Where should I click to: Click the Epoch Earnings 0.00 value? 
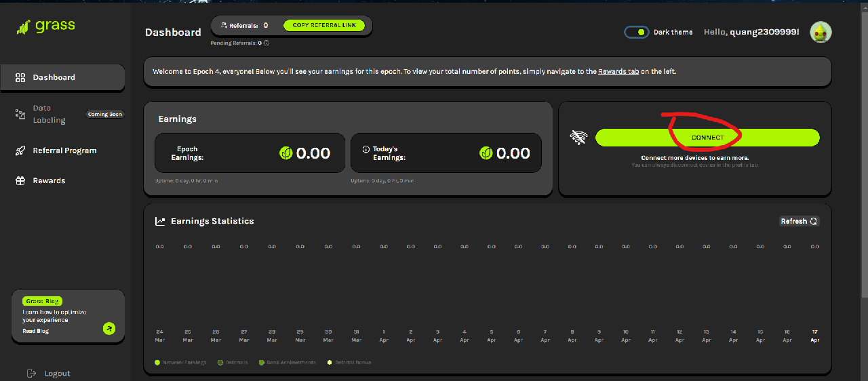[x=313, y=153]
